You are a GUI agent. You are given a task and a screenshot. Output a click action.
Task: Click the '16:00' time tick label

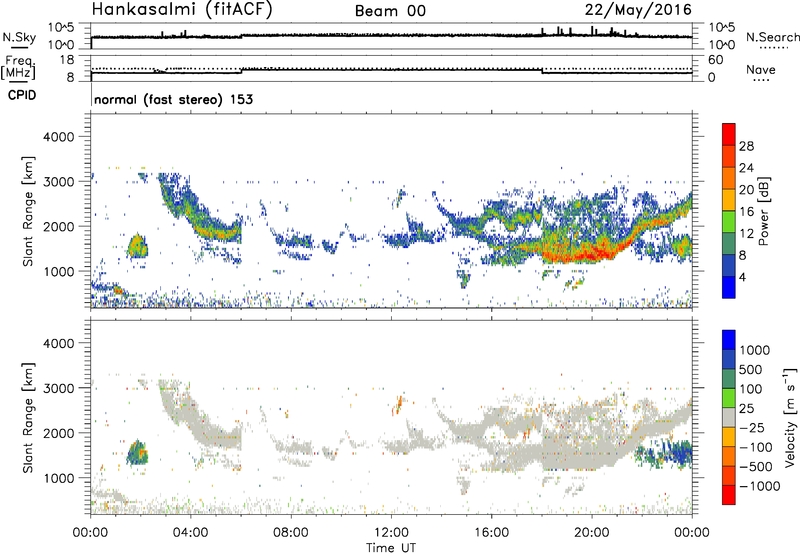pos(491,533)
